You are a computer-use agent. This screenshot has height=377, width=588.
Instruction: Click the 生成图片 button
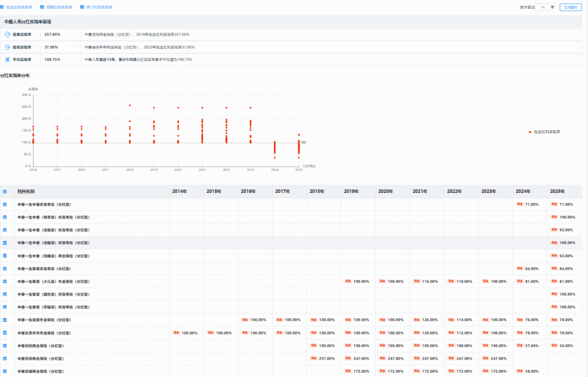coord(571,7)
